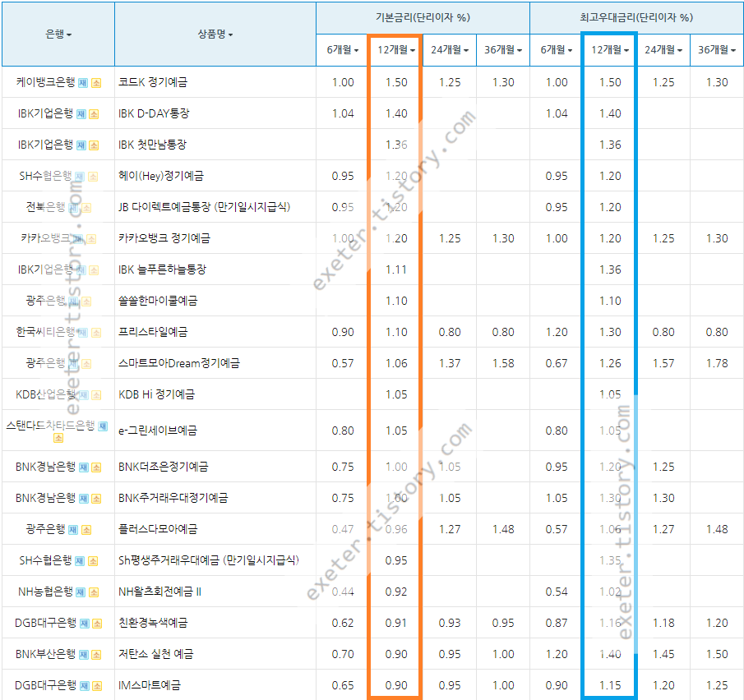The height and width of the screenshot is (700, 744).
Task: Click the 0.65 rate in the IM스마트예금 row
Action: click(x=343, y=685)
